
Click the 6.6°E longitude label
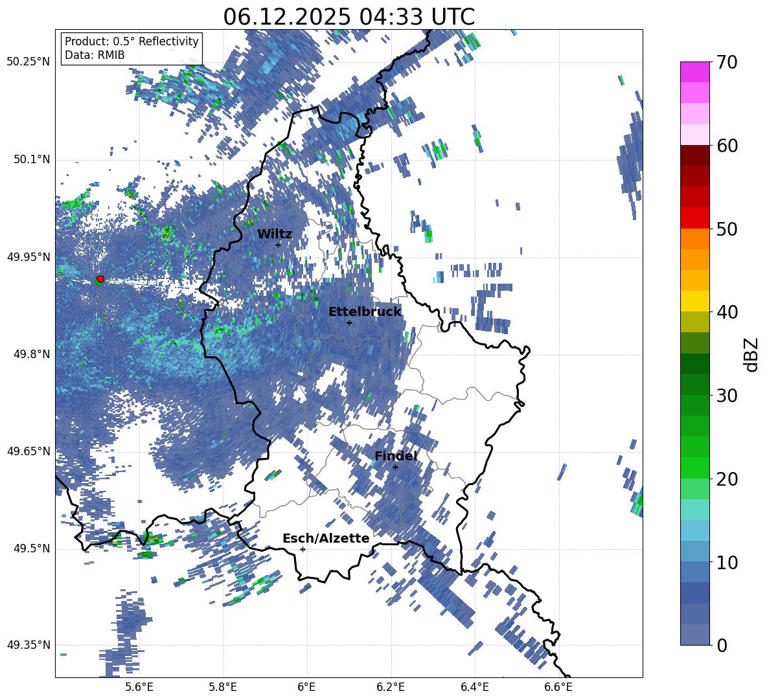pos(558,687)
